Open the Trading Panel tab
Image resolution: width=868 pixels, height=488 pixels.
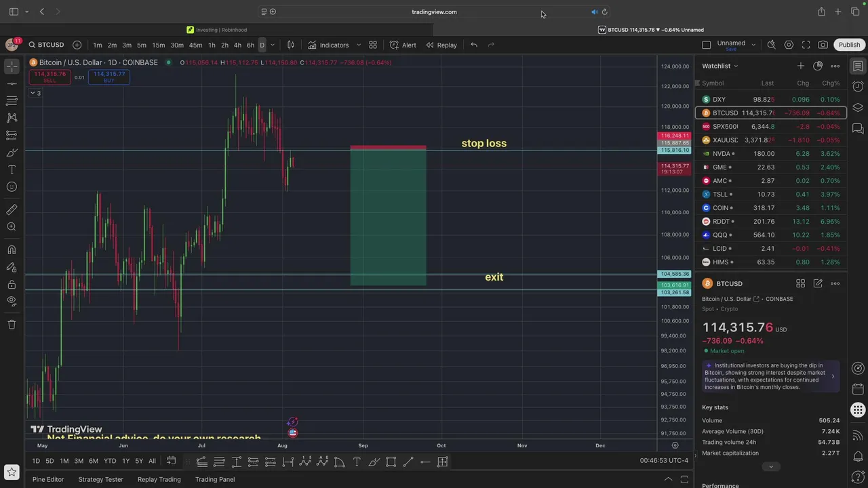coord(215,479)
